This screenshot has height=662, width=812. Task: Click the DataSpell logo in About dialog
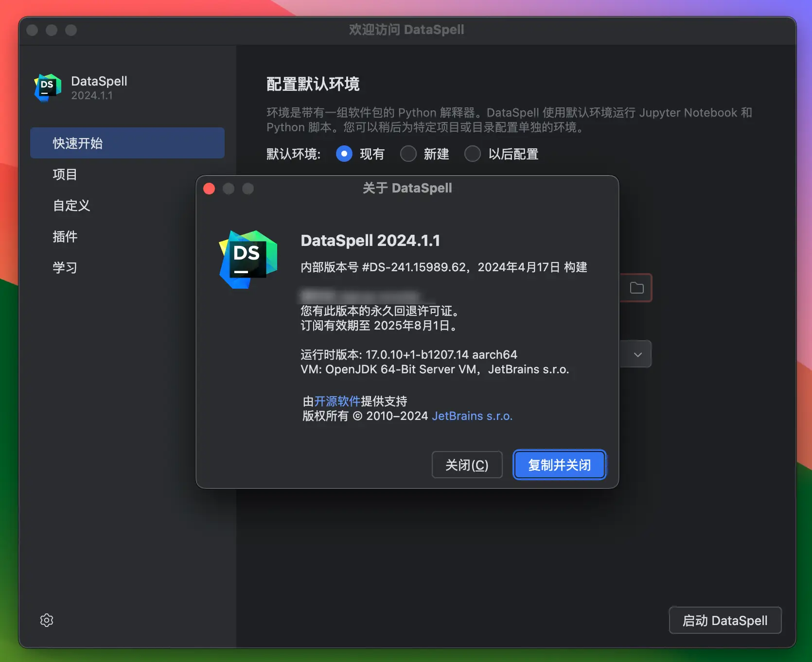click(x=248, y=259)
